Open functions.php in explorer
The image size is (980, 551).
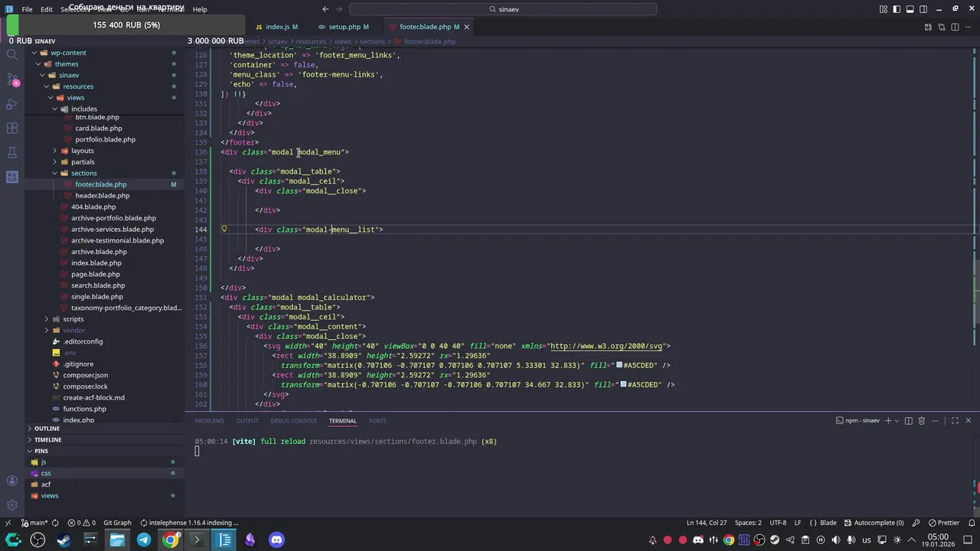(84, 409)
